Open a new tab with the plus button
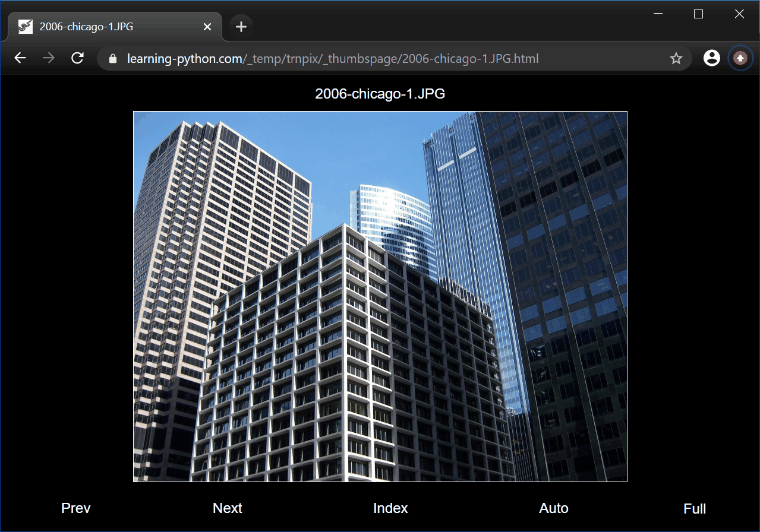Viewport: 760px width, 532px height. 241,27
